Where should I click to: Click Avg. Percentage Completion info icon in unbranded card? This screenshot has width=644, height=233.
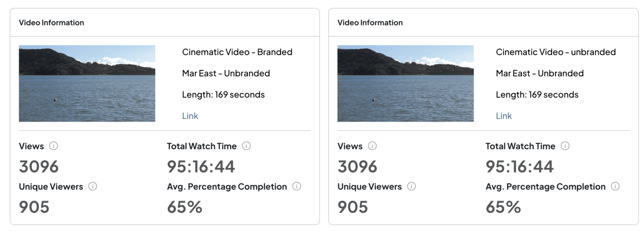(615, 186)
